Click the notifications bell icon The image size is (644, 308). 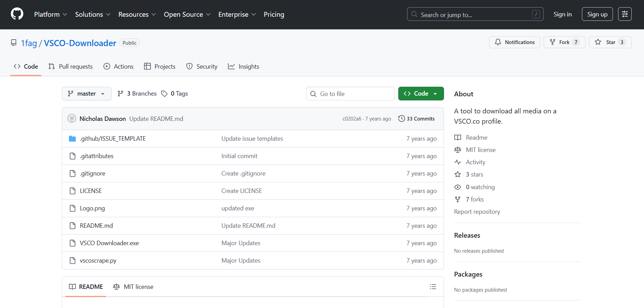click(x=498, y=42)
